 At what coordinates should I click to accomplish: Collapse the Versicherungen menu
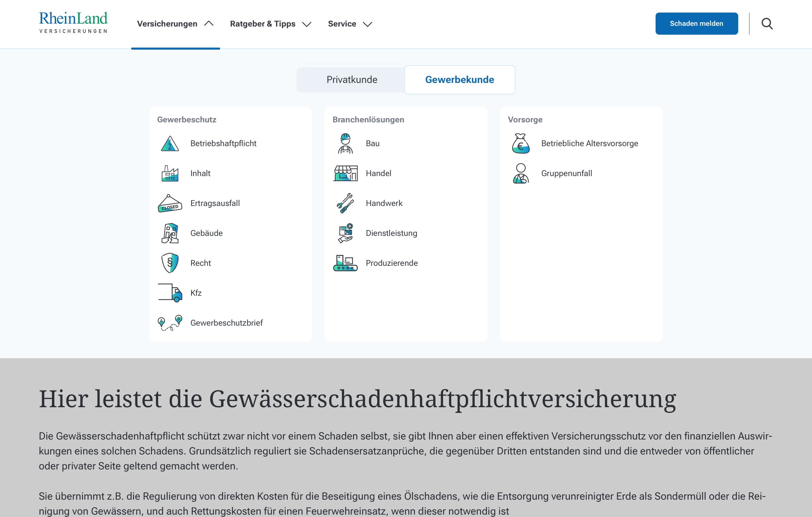tap(175, 24)
